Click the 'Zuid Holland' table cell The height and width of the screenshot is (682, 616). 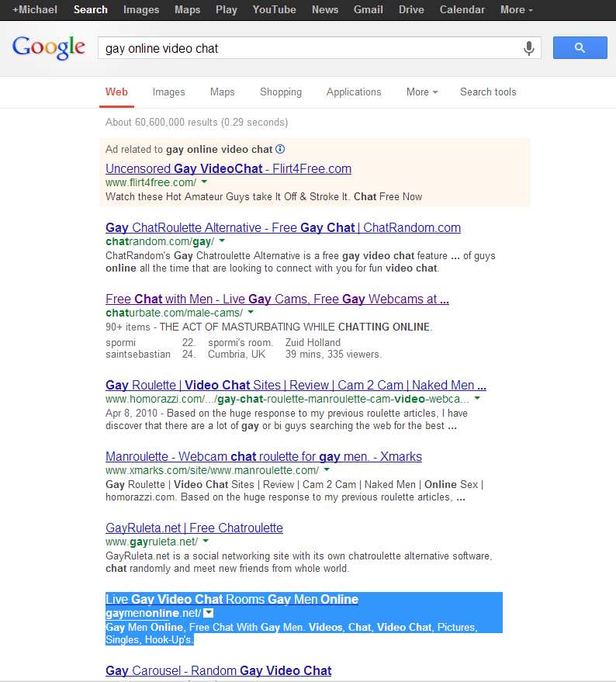tap(313, 343)
